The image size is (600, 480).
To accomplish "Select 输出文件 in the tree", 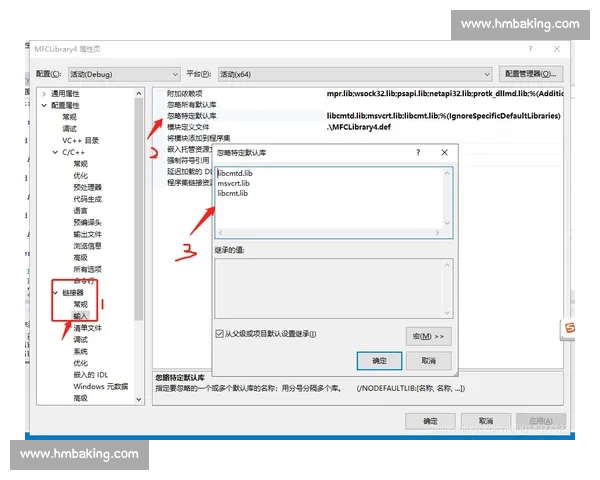I will [x=88, y=234].
